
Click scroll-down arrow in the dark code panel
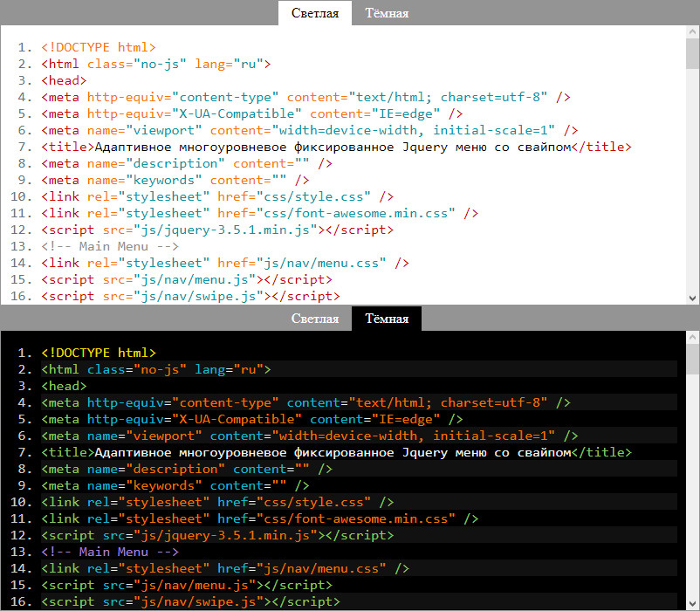692,603
